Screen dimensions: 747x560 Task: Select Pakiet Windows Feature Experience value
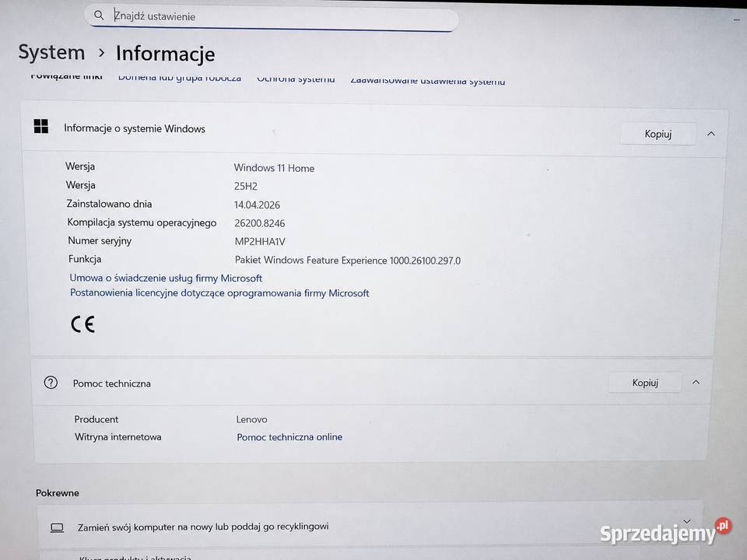click(348, 261)
